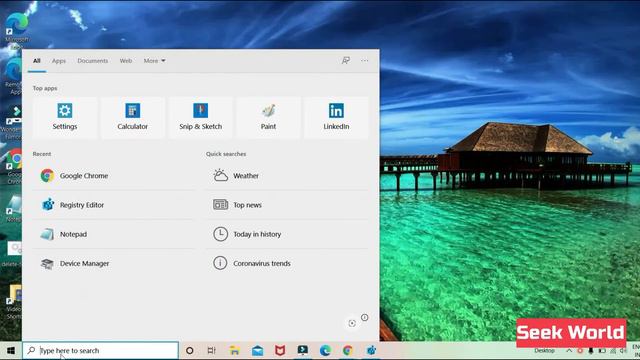The image size is (640, 360).
Task: Switch to the Documents search tab
Action: pyautogui.click(x=93, y=61)
